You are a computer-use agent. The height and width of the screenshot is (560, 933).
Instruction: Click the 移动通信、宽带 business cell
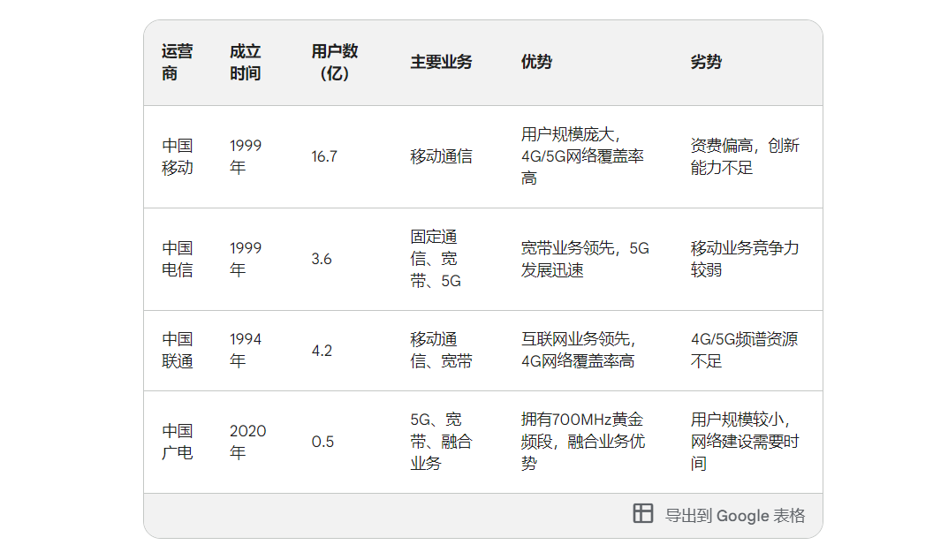[x=441, y=350]
